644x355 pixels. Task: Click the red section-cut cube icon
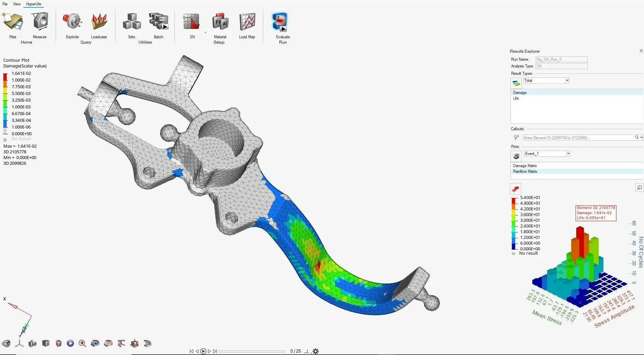[x=59, y=343]
